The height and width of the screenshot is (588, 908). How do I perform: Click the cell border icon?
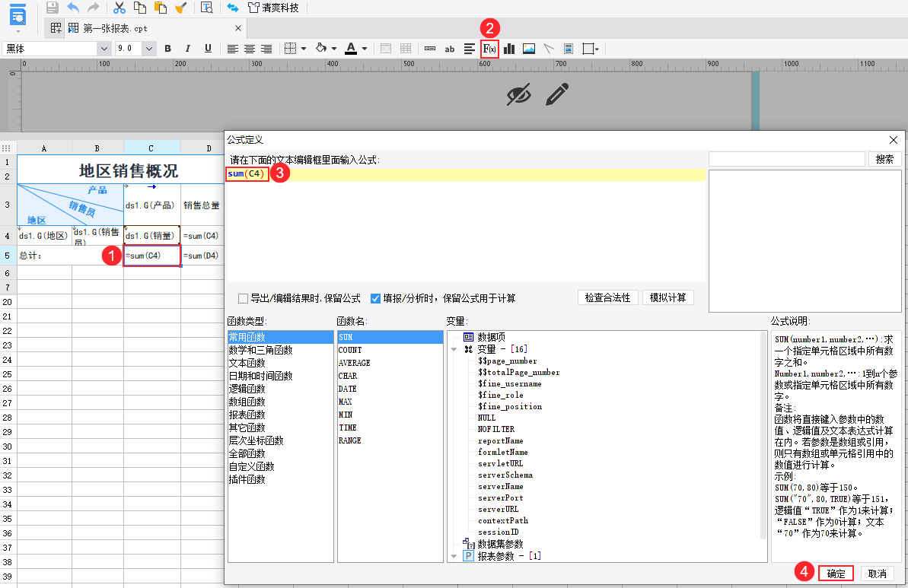291,49
